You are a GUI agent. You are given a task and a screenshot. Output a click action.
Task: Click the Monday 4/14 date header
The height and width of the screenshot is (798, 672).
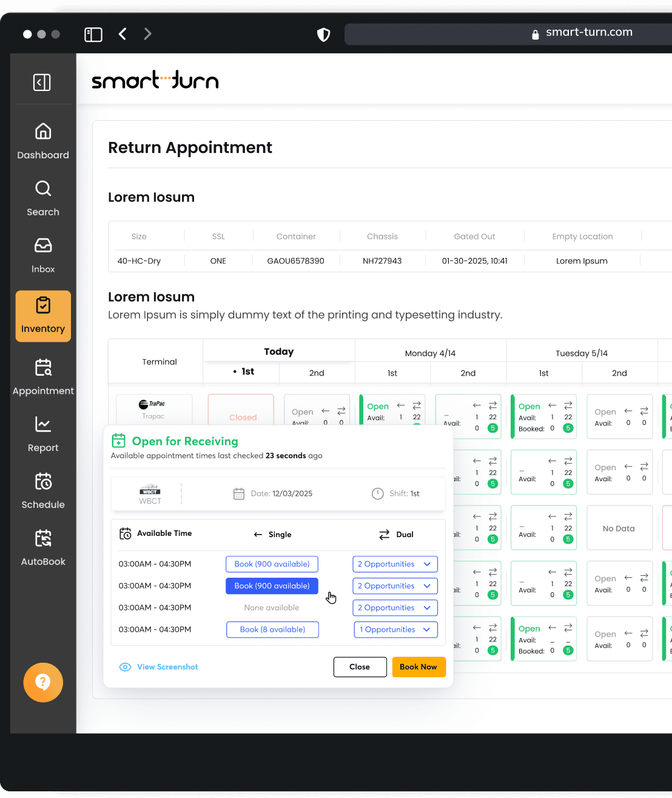[x=431, y=353]
